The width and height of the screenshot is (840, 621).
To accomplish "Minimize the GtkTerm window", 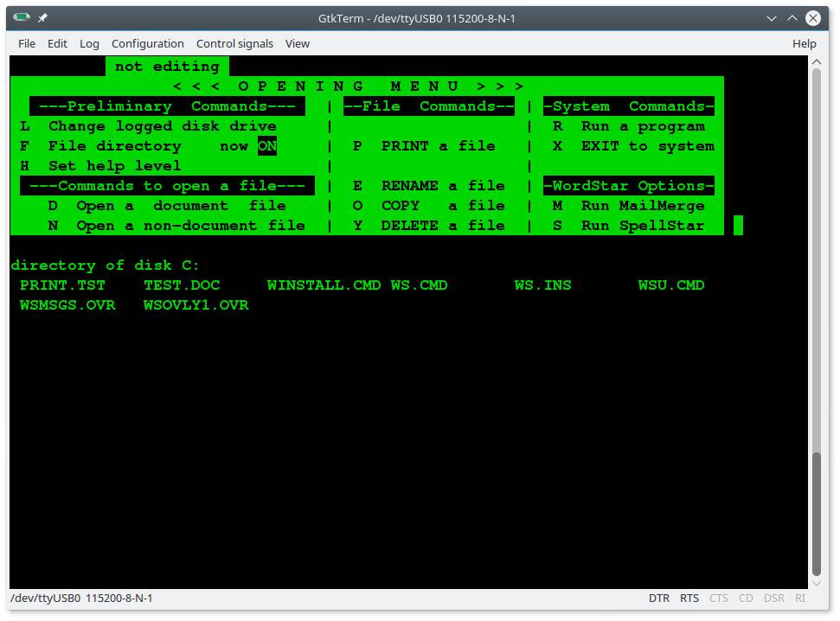I will click(772, 18).
